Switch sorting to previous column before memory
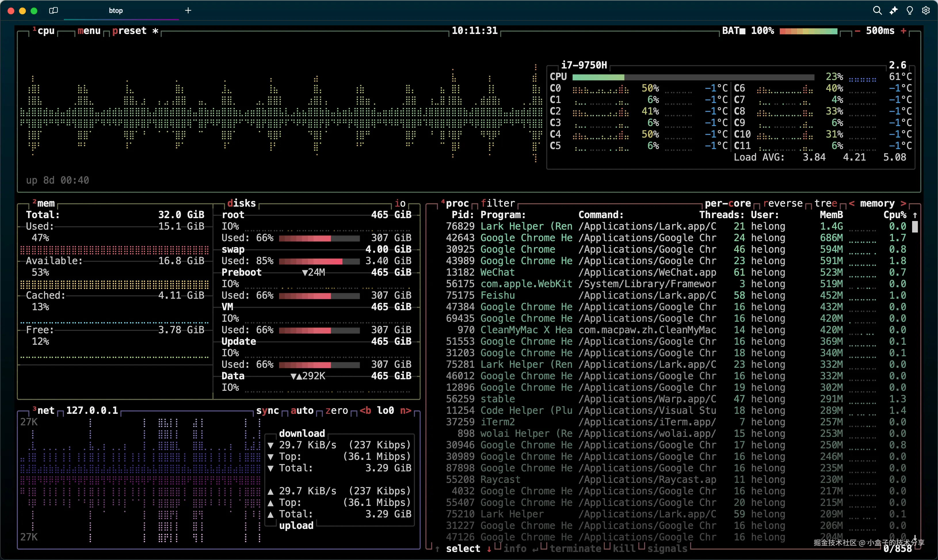Screen dimensions: 938x560 pos(852,203)
